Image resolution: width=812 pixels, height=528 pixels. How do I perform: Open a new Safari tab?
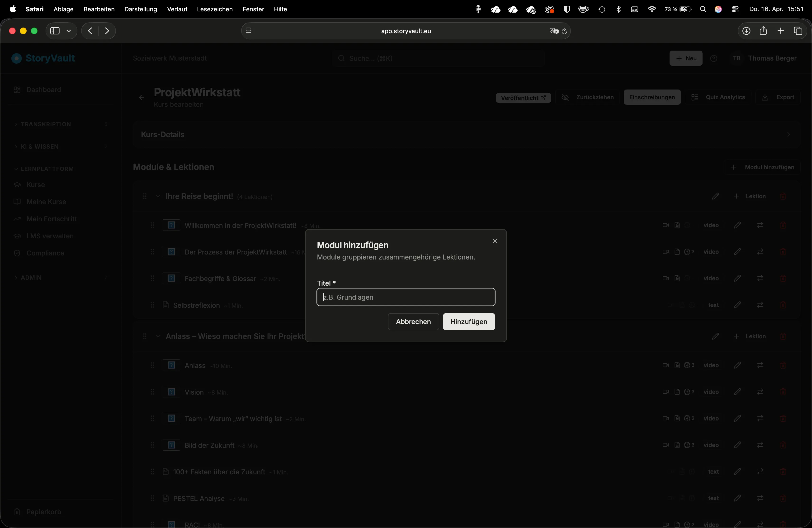pos(781,31)
